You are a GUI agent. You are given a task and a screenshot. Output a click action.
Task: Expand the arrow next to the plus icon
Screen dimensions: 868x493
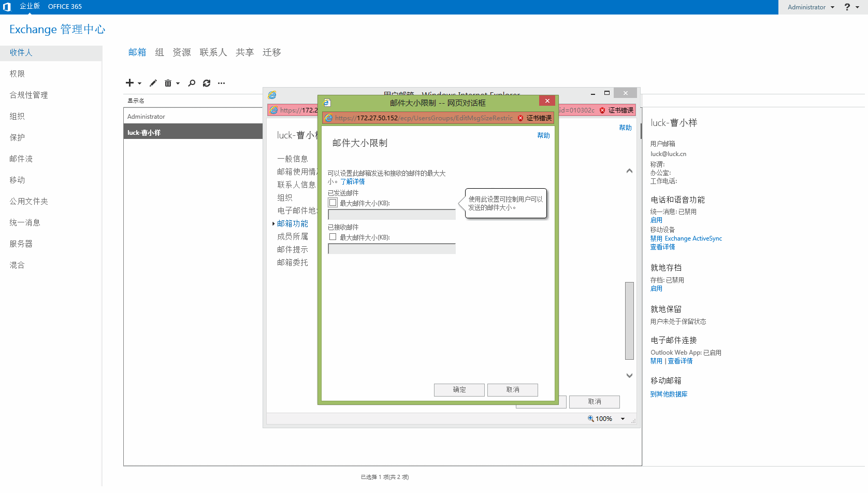(139, 83)
